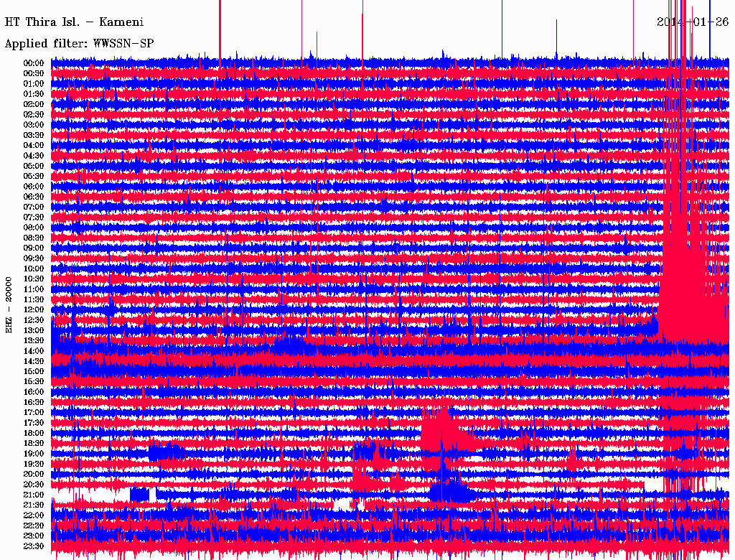Select the 00:30 time label
This screenshot has height=560, width=735.
[34, 73]
